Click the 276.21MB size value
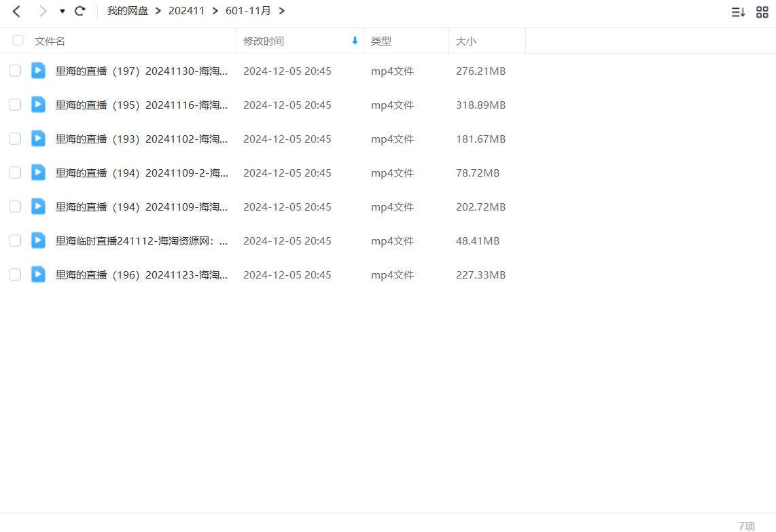This screenshot has width=776, height=532. (x=480, y=71)
